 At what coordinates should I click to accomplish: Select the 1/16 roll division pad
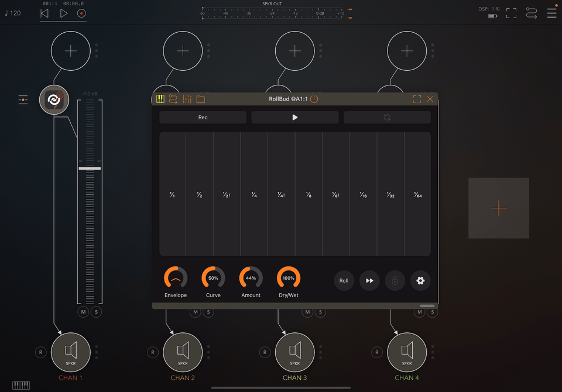(363, 195)
